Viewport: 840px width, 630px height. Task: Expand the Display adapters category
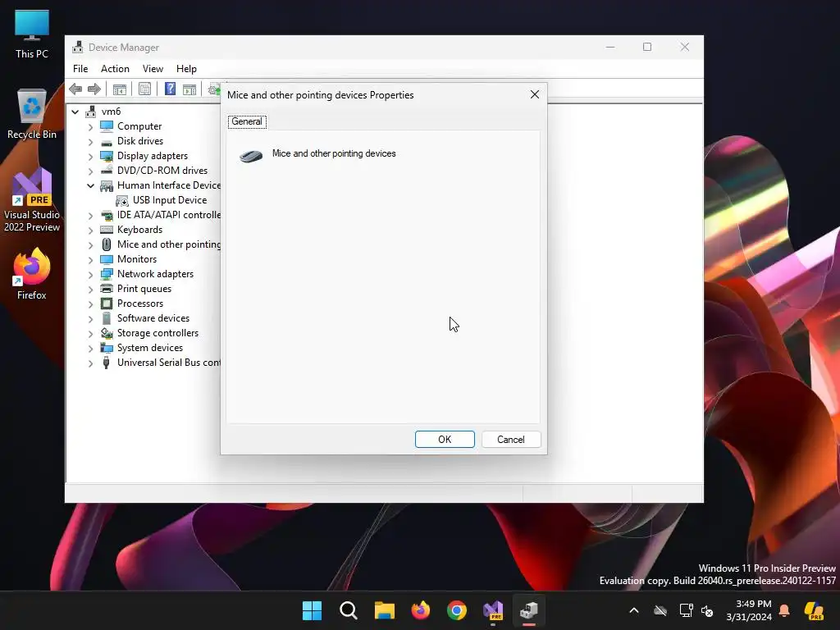[x=90, y=157]
